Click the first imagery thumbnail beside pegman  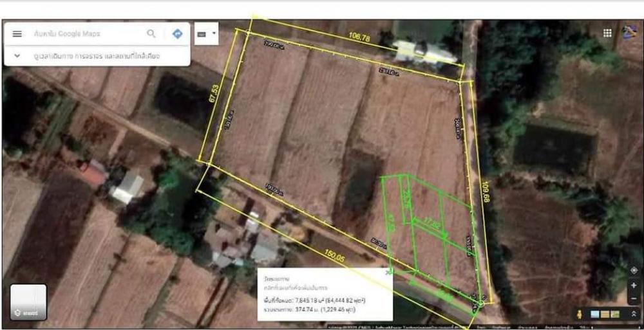tap(594, 315)
